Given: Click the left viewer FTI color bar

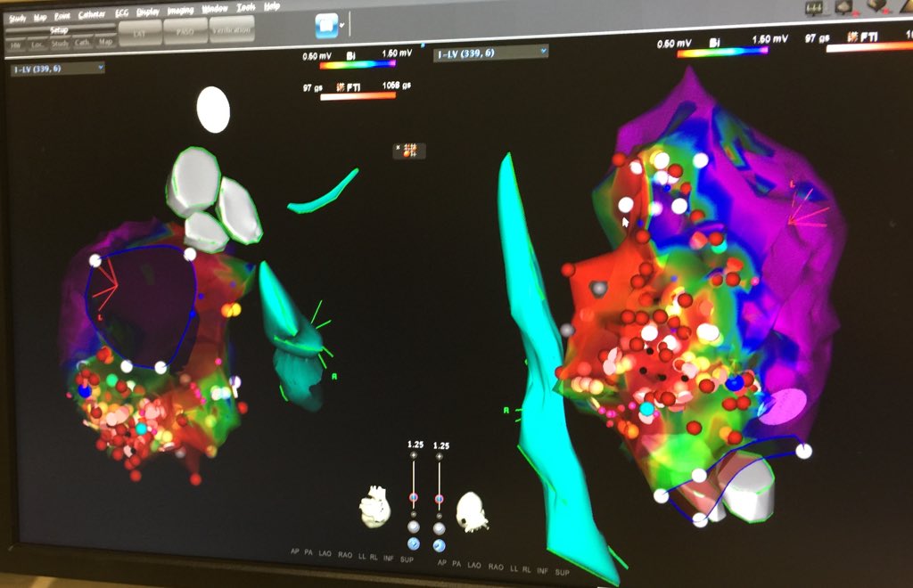Looking at the screenshot, I should point(358,96).
